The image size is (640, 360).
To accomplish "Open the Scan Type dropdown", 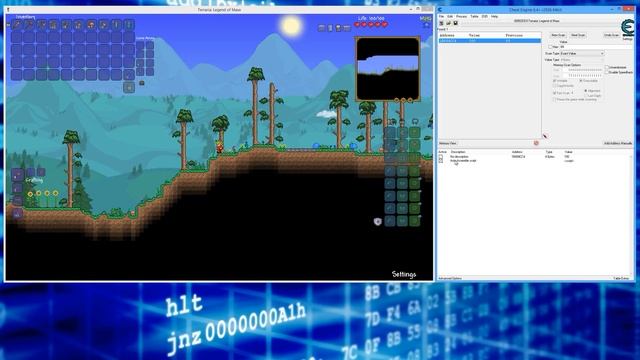I will point(582,53).
